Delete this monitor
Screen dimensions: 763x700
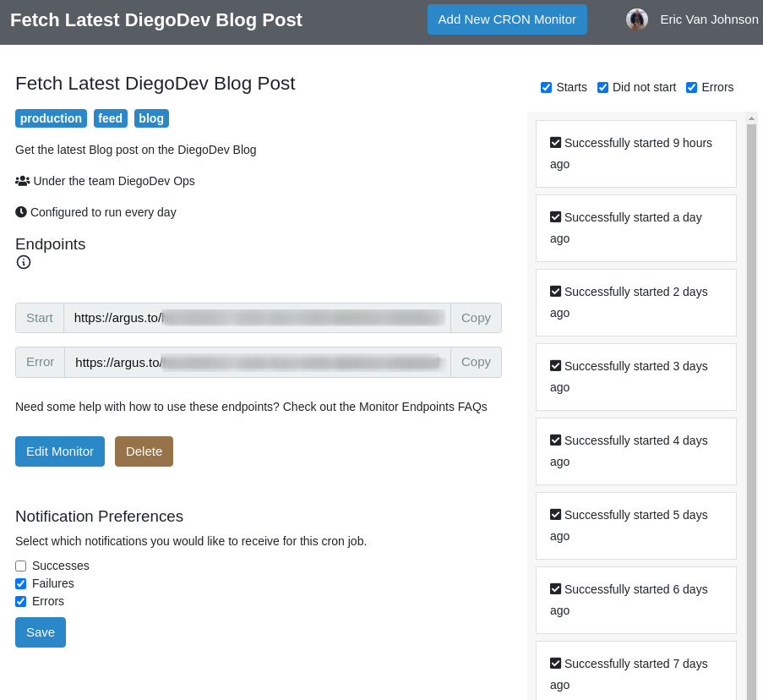(x=144, y=451)
